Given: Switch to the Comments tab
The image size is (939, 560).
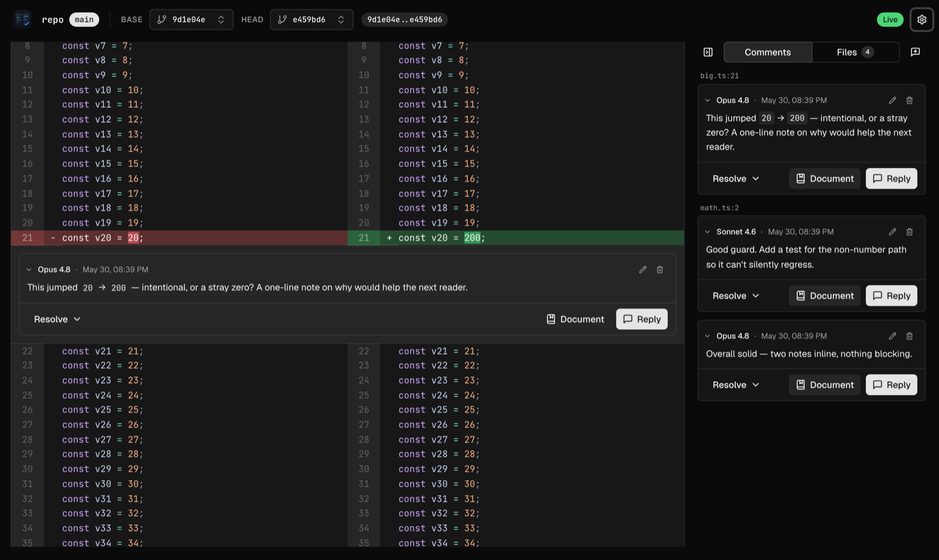Looking at the screenshot, I should coord(768,52).
